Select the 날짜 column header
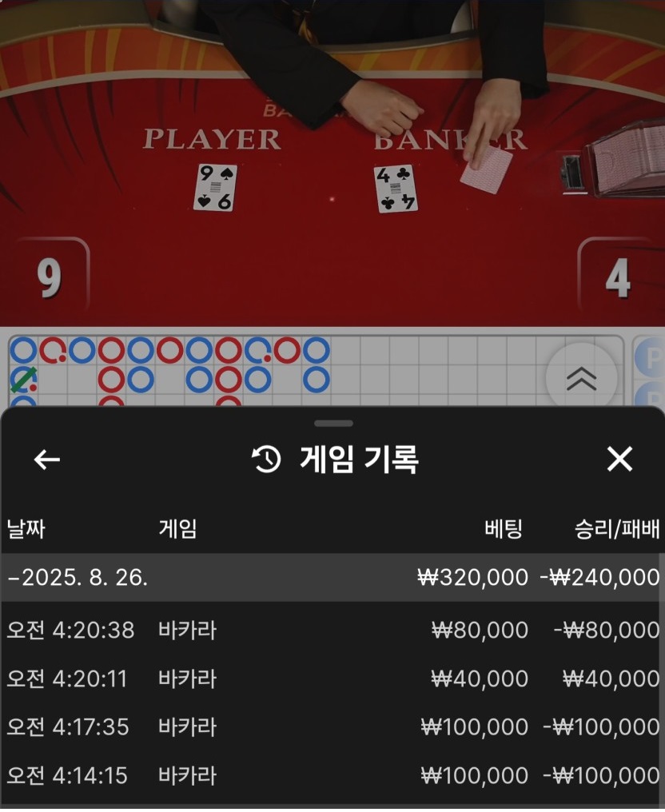This screenshot has height=812, width=665. pyautogui.click(x=26, y=529)
